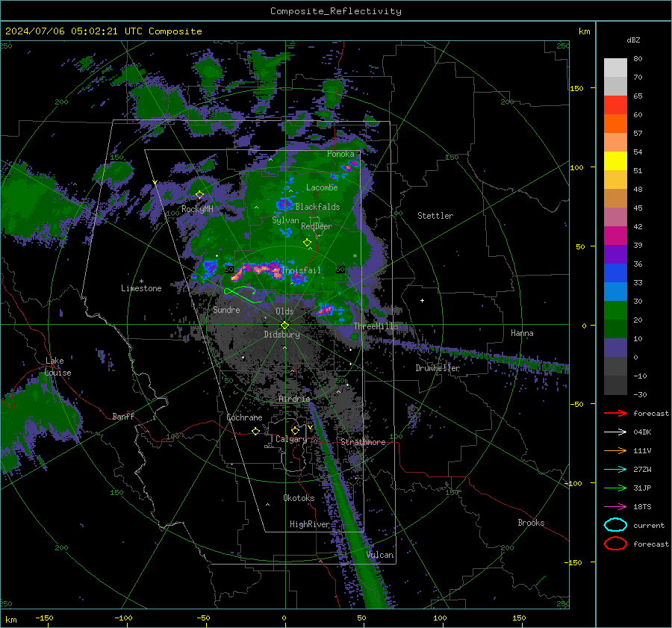672x628 pixels.
Task: Click the yellow diamond marker below Cochrane
Action: click(x=256, y=432)
